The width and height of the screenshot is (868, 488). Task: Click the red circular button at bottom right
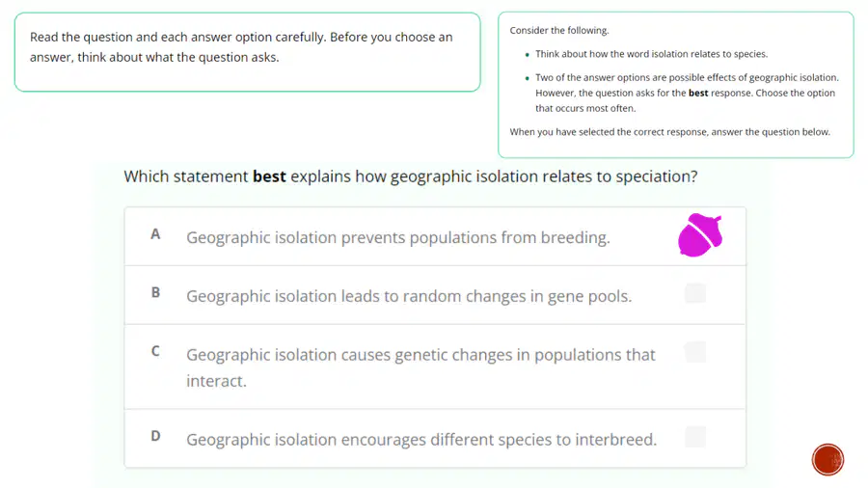point(827,459)
